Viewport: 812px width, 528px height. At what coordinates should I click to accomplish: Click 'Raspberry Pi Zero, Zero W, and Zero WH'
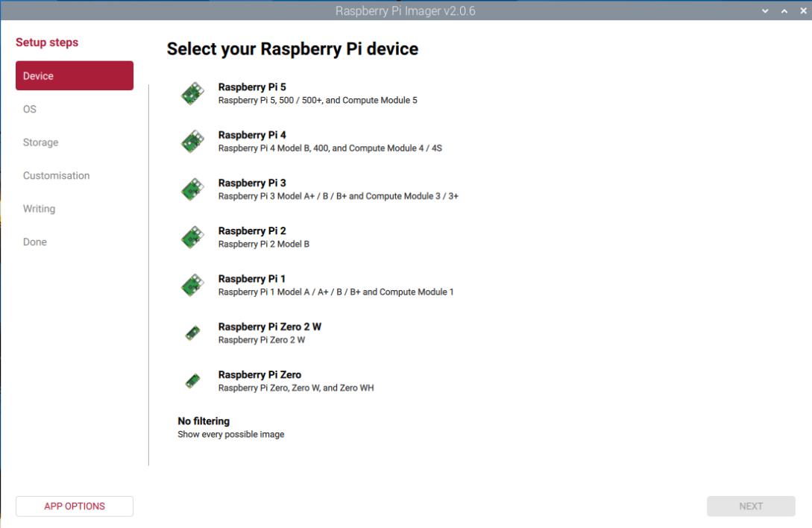(296, 388)
